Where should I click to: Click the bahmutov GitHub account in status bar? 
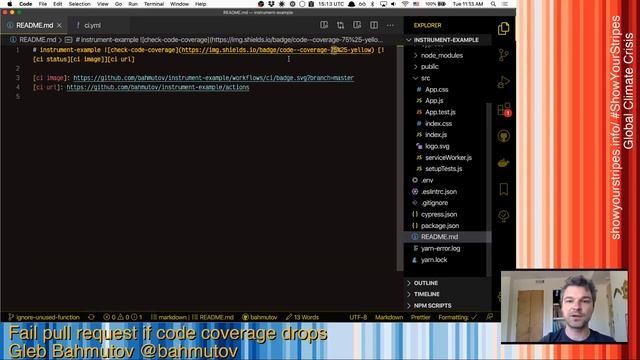point(260,317)
